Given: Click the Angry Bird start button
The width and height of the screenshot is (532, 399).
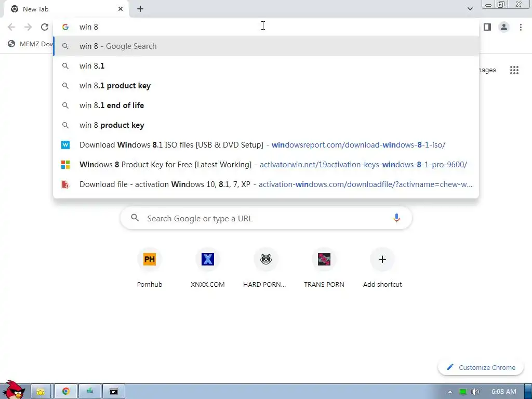Looking at the screenshot, I should point(13,390).
